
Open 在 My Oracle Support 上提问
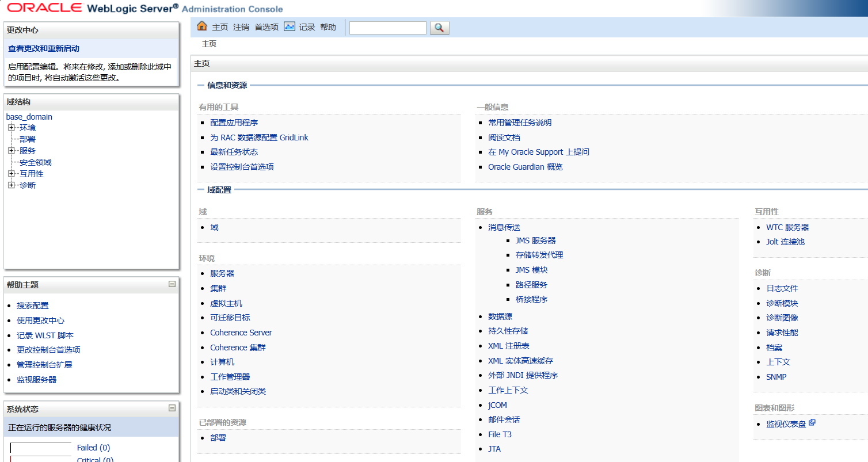pos(539,152)
